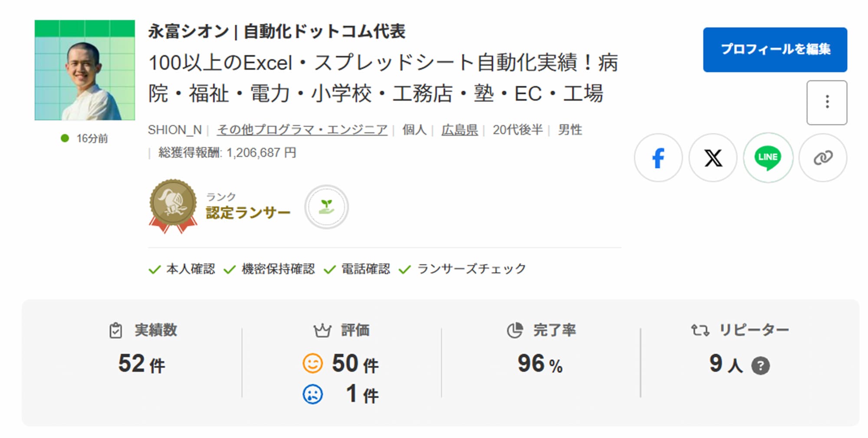Click the 電話確認 checkmark item
Image resolution: width=868 pixels, height=438 pixels.
[x=357, y=269]
